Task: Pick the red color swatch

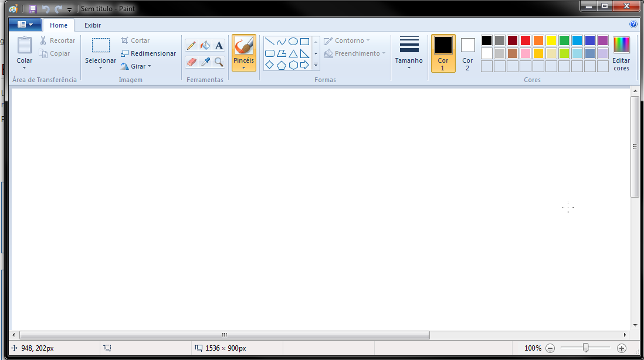Action: pyautogui.click(x=526, y=40)
